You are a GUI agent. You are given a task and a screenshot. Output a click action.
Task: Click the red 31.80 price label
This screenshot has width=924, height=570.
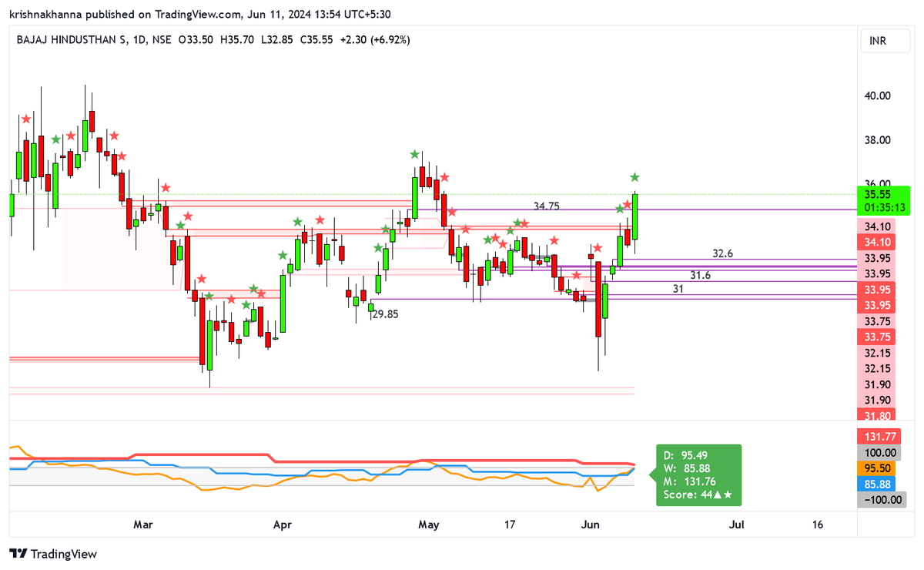coord(878,417)
